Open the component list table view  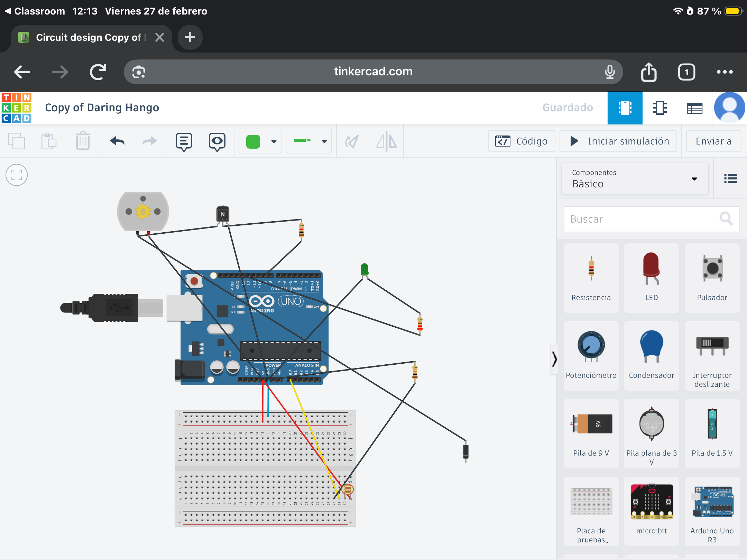point(694,108)
